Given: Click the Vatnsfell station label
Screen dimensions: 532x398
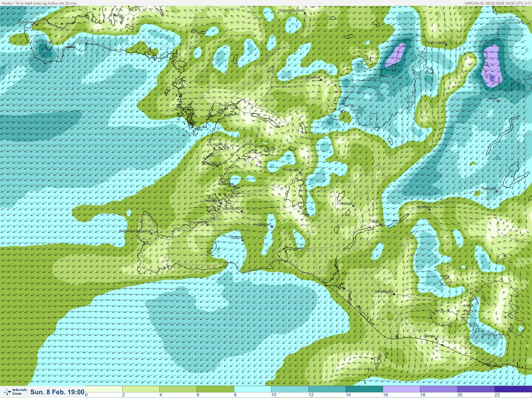Looking at the screenshot, I should click(489, 189).
